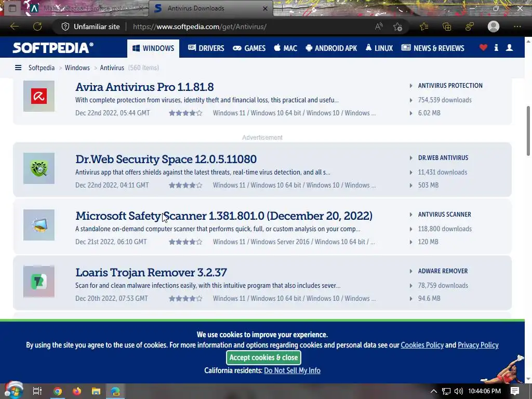Click the browser back arrow

[x=14, y=26]
